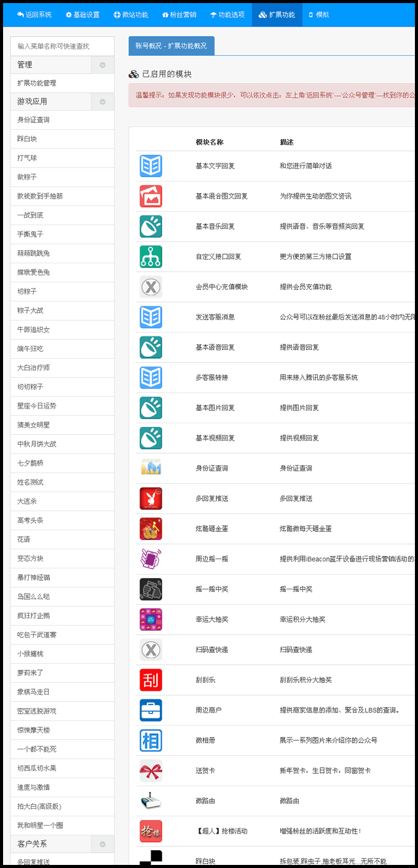Open the 基础设置 top menu
The width and height of the screenshot is (418, 868).
(82, 15)
